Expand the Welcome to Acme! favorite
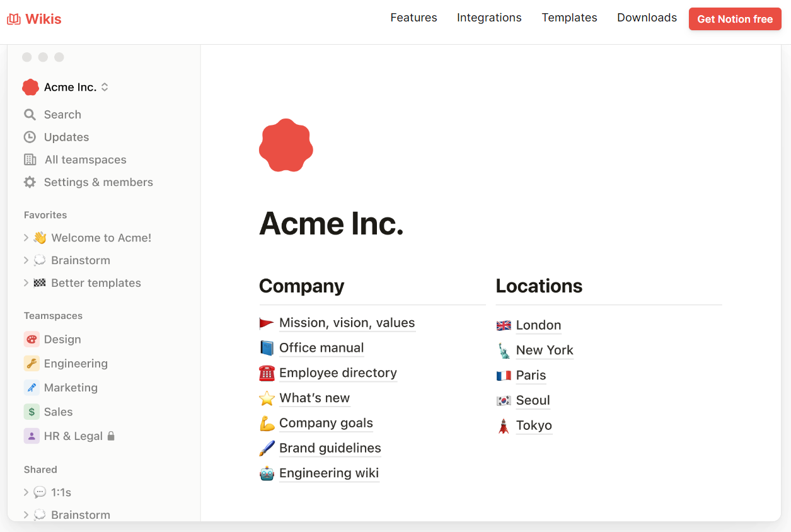 click(26, 238)
